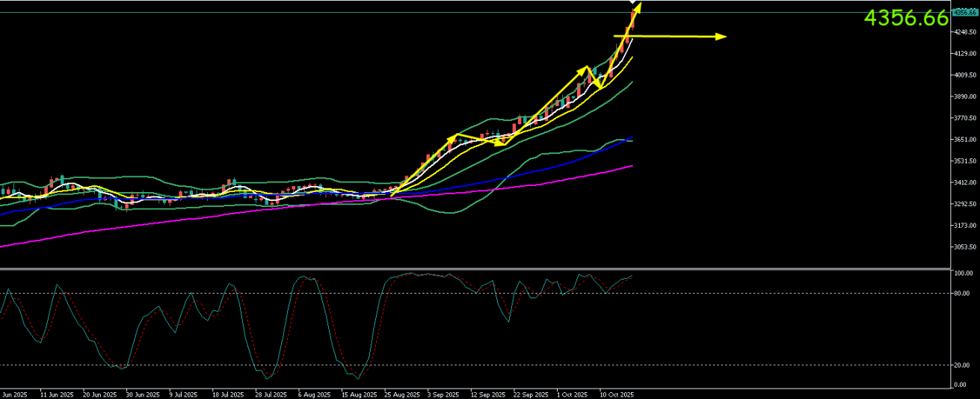
Task: Click the 25 Aug 2025 date label
Action: tap(402, 393)
